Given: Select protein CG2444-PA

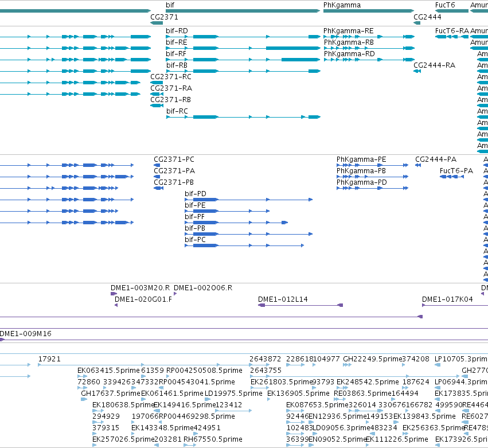Looking at the screenshot, I should tap(418, 165).
